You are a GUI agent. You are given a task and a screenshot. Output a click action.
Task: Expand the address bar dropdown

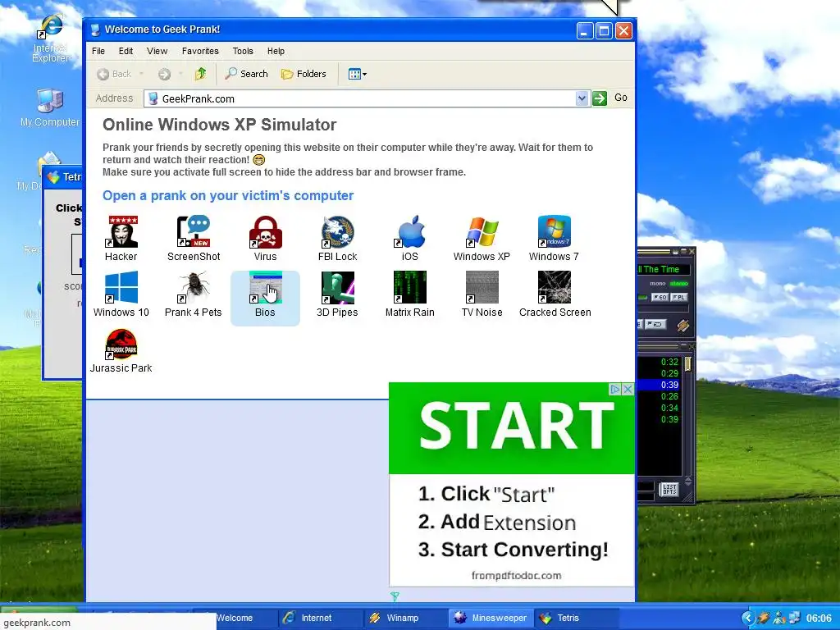pos(582,98)
